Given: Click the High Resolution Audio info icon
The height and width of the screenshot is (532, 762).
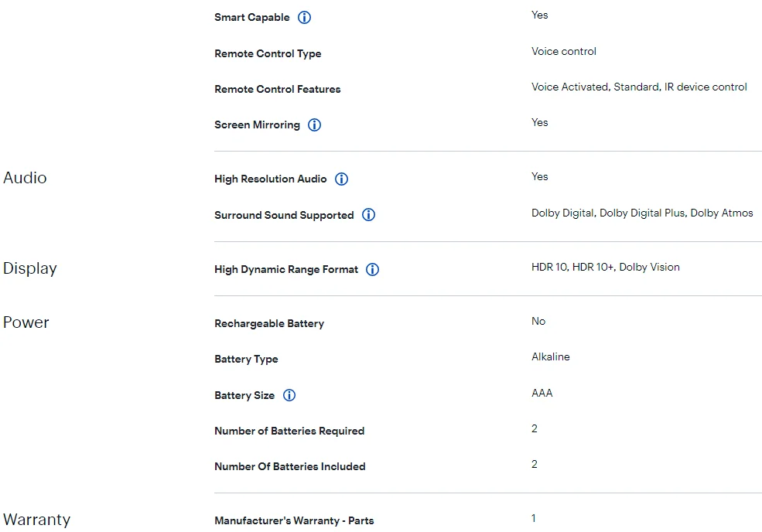Looking at the screenshot, I should [342, 179].
